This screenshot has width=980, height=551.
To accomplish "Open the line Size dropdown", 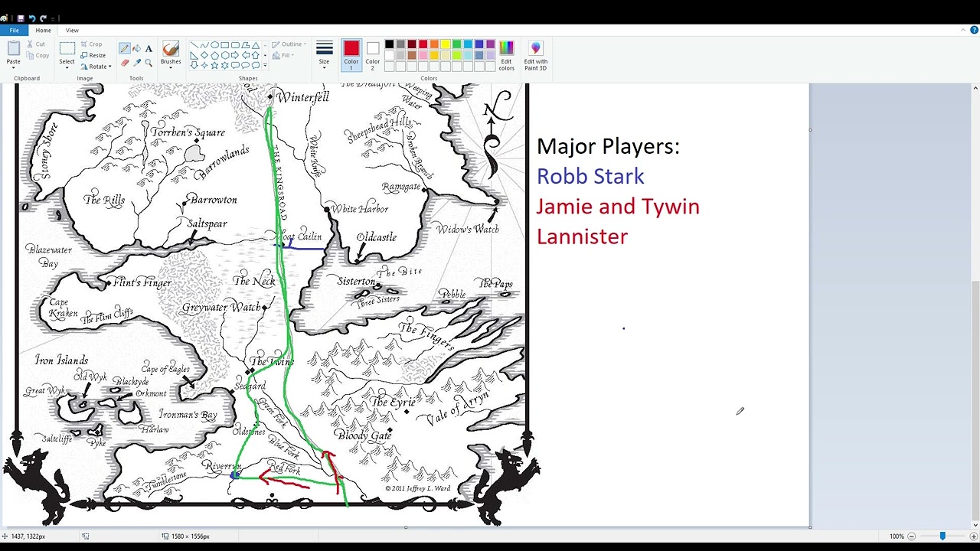I will click(x=324, y=56).
